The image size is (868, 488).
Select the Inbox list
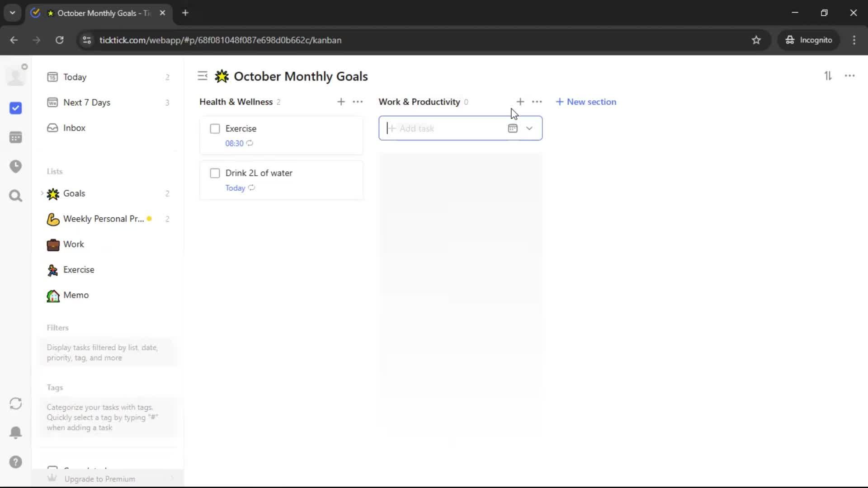tap(74, 128)
